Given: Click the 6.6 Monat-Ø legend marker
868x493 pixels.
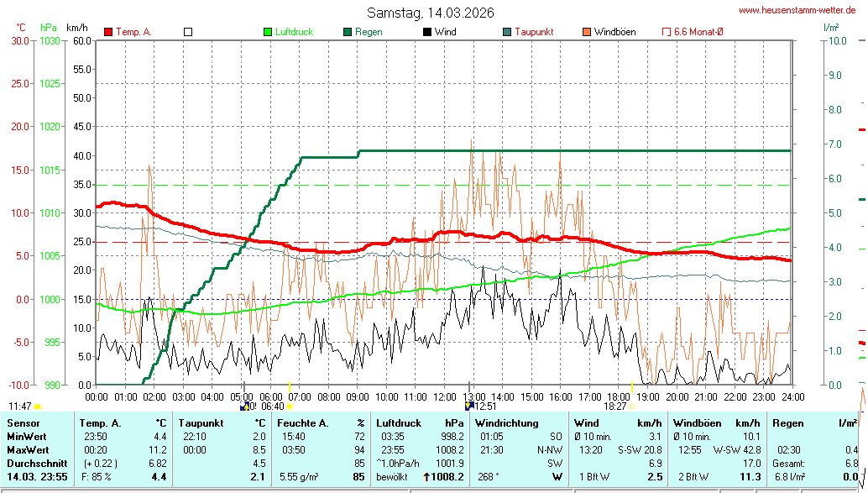Looking at the screenshot, I should click(667, 32).
